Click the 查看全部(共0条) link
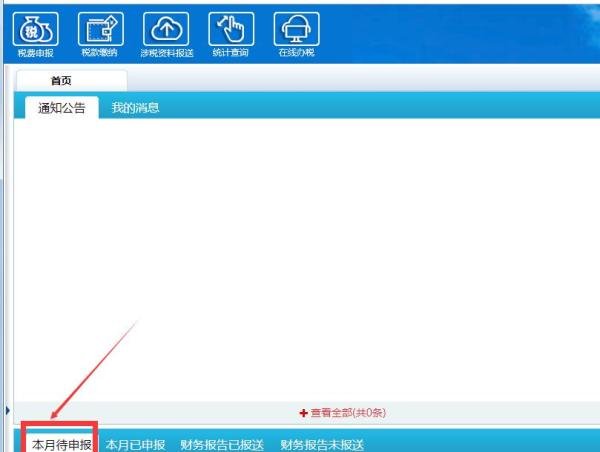 pyautogui.click(x=348, y=413)
